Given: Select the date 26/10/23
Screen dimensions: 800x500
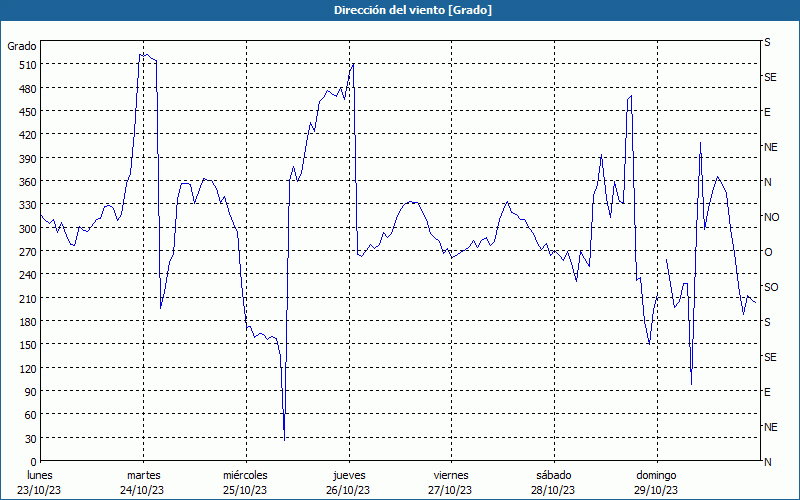Looking at the screenshot, I should point(348,490).
